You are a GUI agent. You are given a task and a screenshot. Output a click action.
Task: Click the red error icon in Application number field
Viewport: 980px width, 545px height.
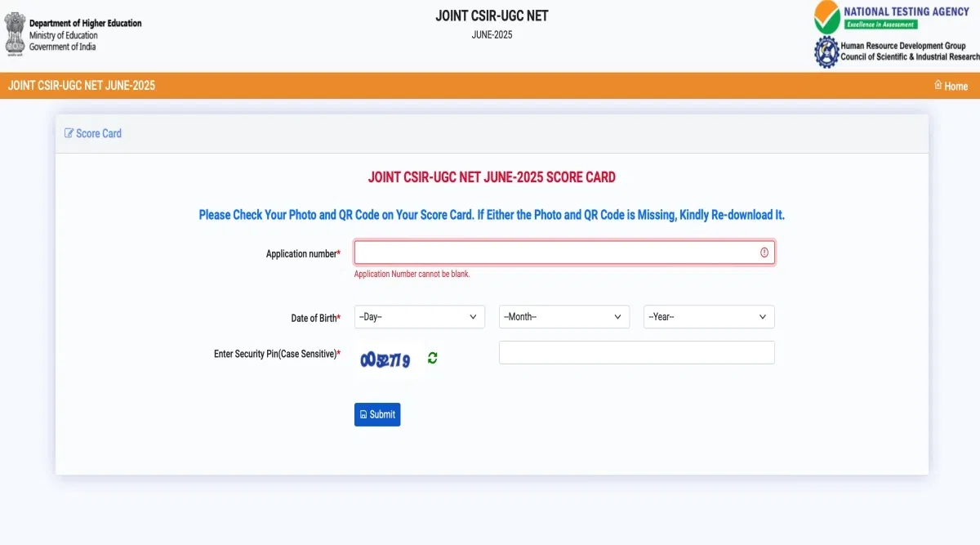click(764, 252)
